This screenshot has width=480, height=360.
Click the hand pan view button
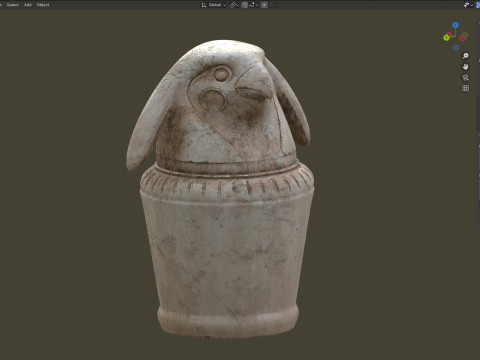point(465,67)
